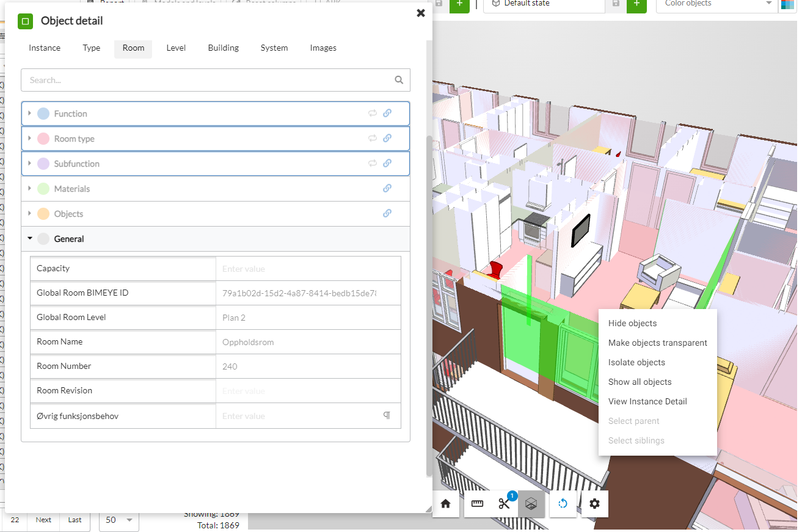Expand the Function section

(30, 114)
